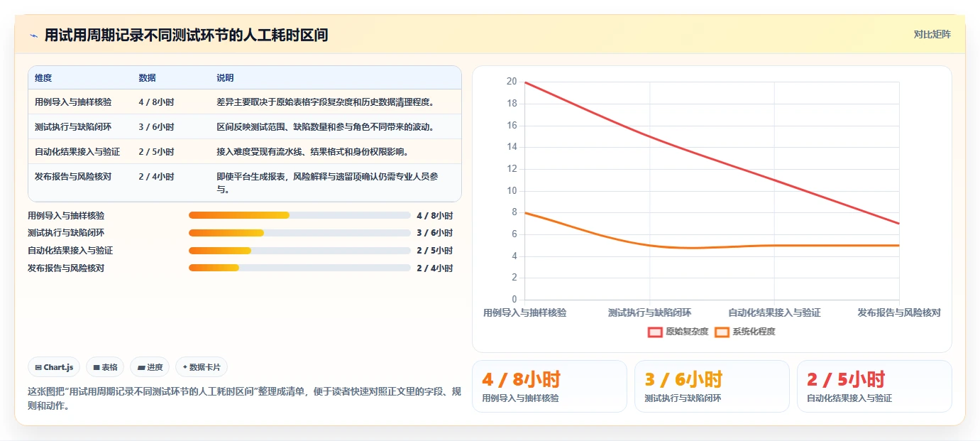Click chart x-axis label 用例导入与抽样核验

point(525,312)
